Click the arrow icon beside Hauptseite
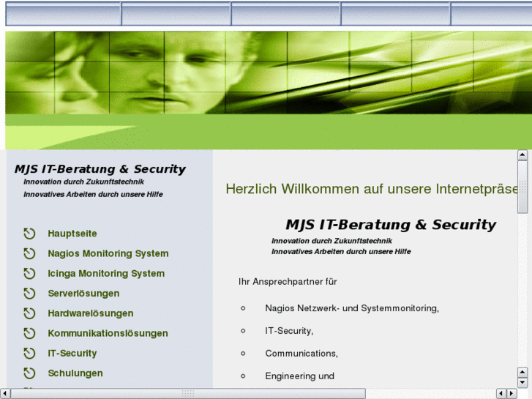 click(x=29, y=234)
